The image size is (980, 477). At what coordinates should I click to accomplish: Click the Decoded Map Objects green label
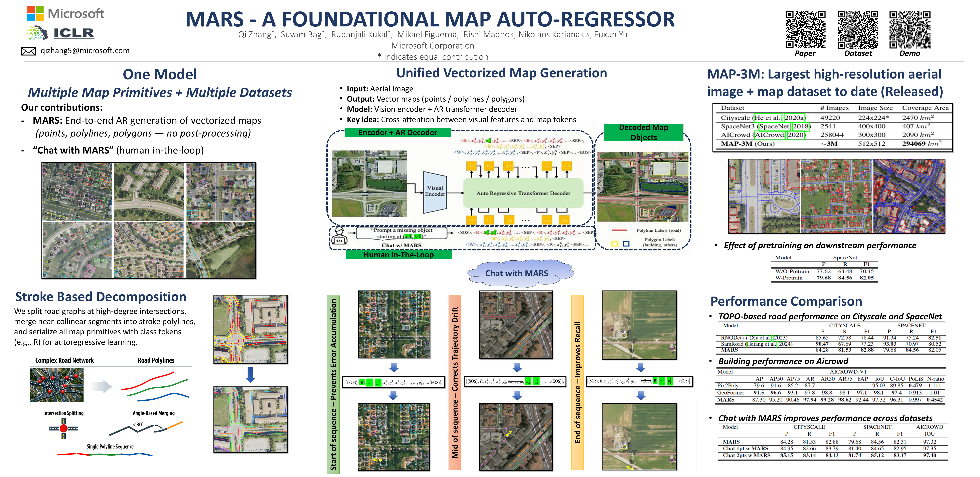pos(643,132)
